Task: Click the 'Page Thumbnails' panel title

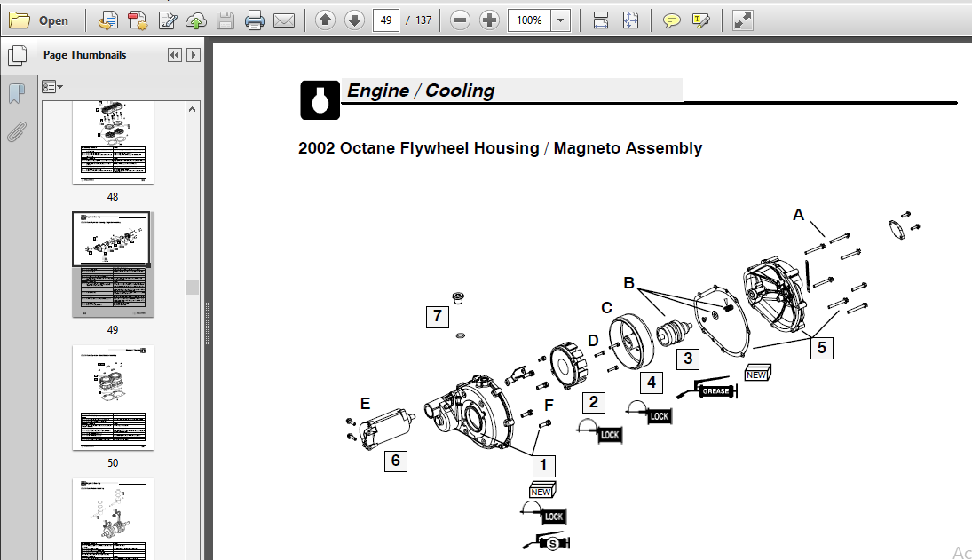Action: click(x=85, y=55)
